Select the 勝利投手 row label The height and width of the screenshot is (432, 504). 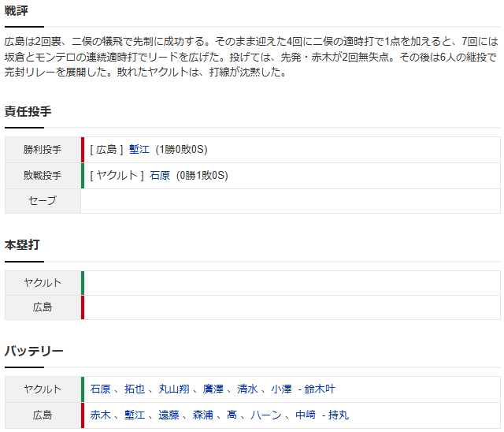point(43,150)
